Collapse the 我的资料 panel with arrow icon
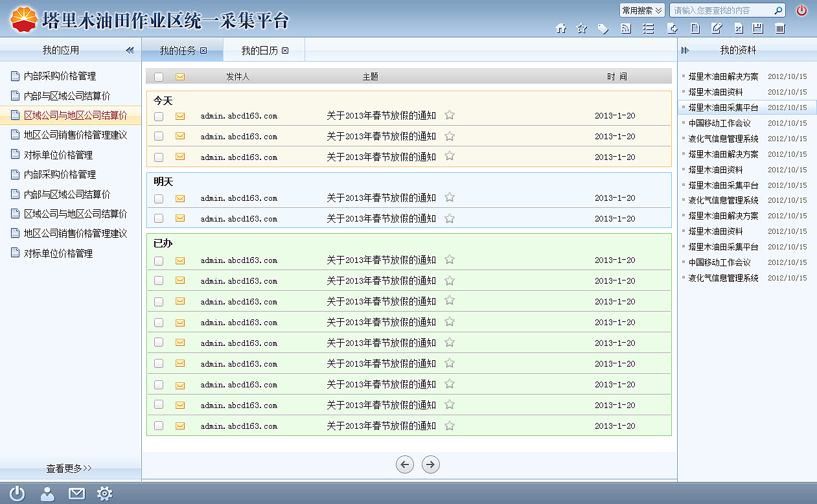The height and width of the screenshot is (504, 817). click(685, 50)
